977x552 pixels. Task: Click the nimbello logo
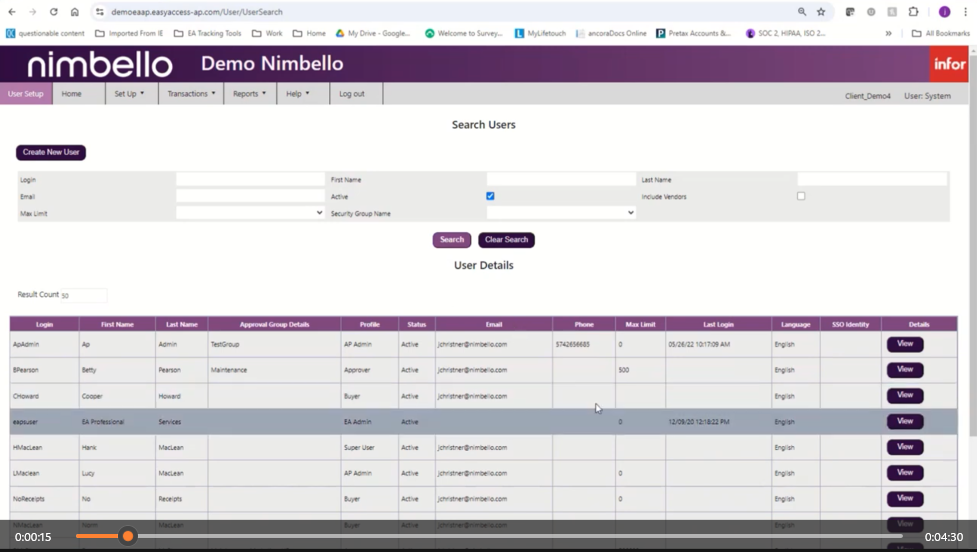pos(100,64)
